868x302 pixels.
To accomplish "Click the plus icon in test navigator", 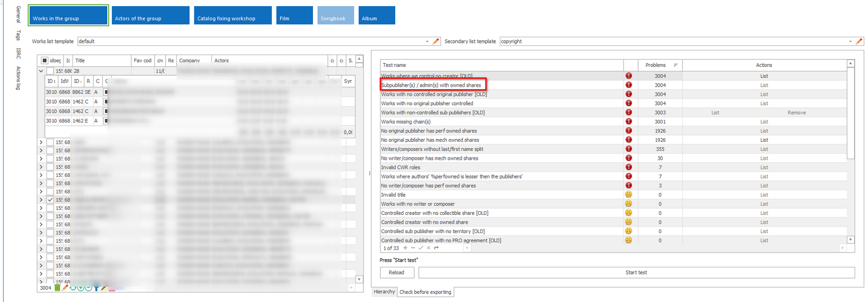I will click(x=405, y=248).
